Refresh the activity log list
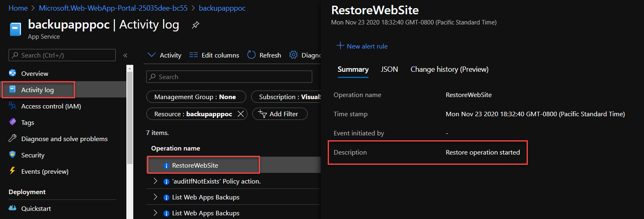The height and width of the screenshot is (219, 644). (x=264, y=55)
